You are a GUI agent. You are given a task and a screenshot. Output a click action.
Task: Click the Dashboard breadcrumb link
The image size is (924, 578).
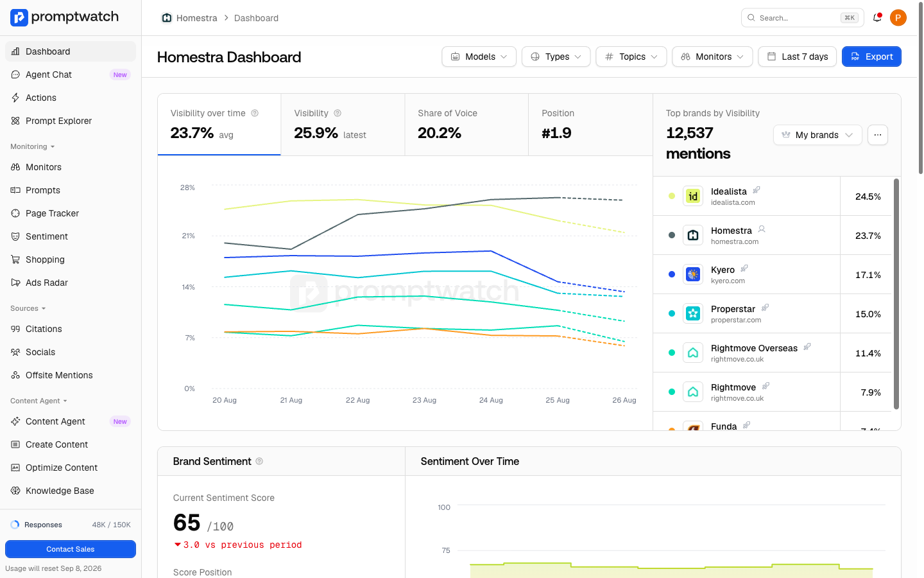coord(256,18)
